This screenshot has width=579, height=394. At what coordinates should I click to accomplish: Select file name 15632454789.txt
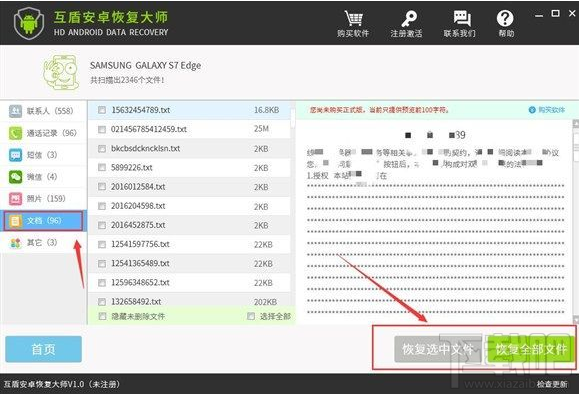click(141, 110)
